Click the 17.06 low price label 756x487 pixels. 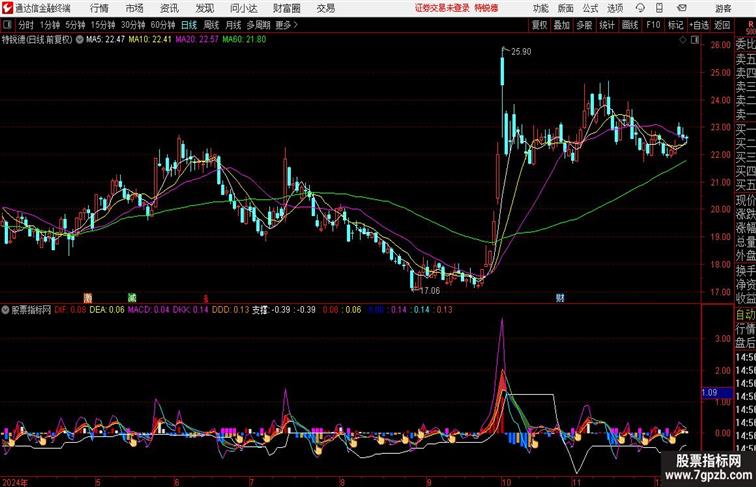tap(430, 291)
